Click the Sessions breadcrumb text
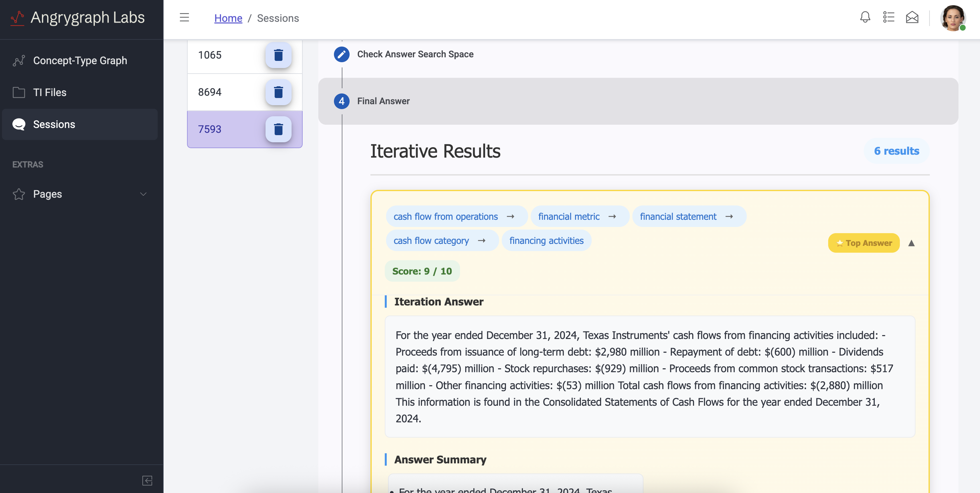Viewport: 980px width, 493px height. click(278, 18)
